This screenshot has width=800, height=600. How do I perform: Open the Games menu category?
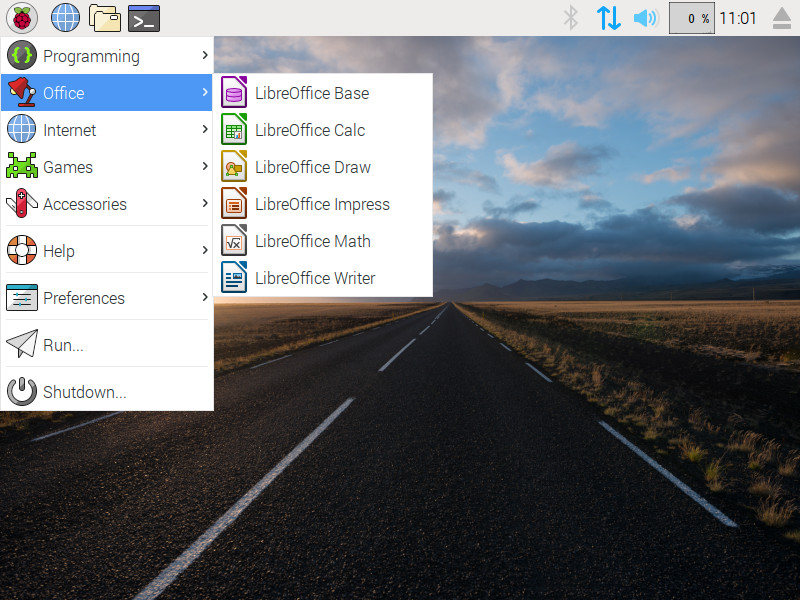[x=107, y=166]
